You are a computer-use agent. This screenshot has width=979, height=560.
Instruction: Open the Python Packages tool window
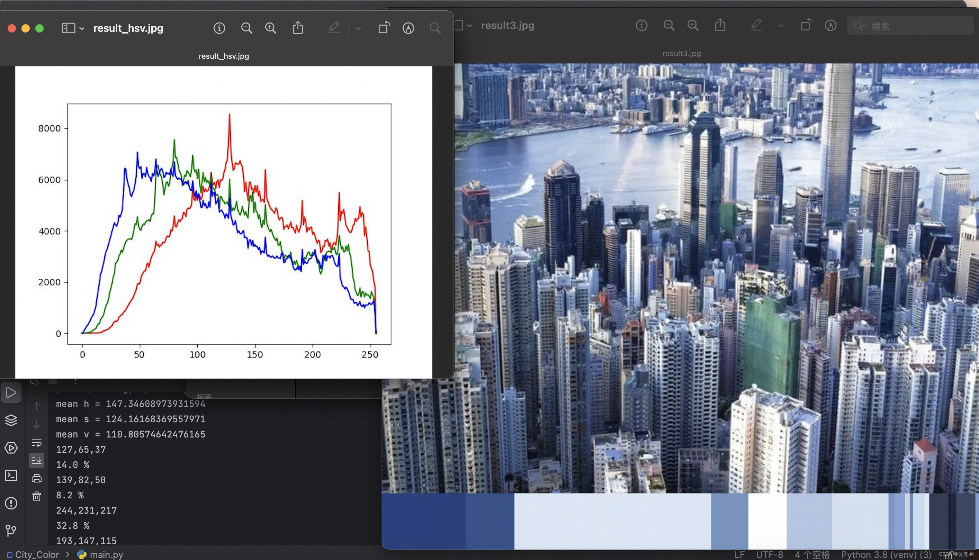(11, 421)
